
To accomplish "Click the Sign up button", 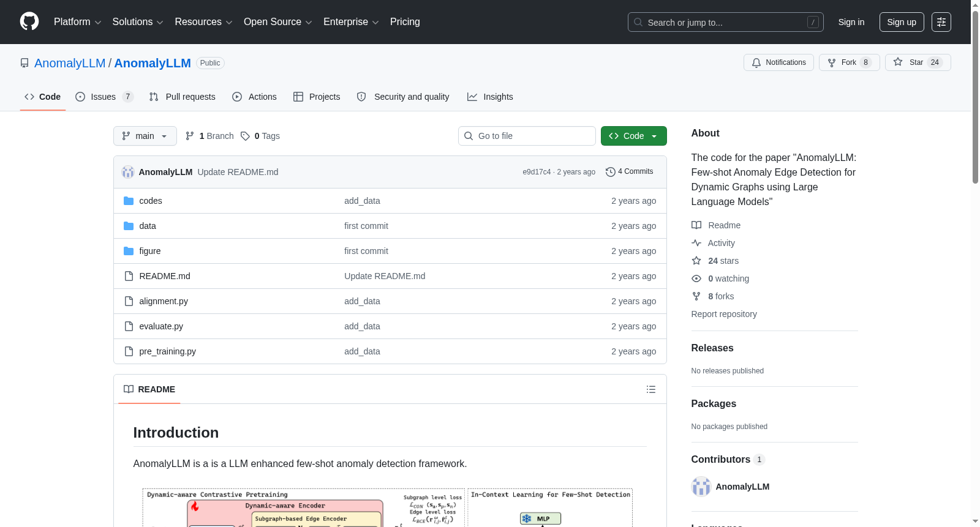I will click(x=902, y=22).
